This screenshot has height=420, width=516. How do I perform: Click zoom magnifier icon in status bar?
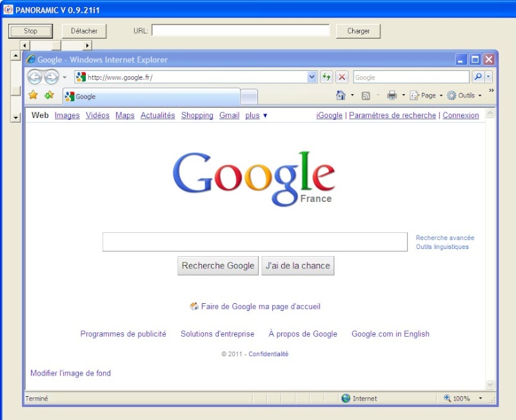point(447,398)
